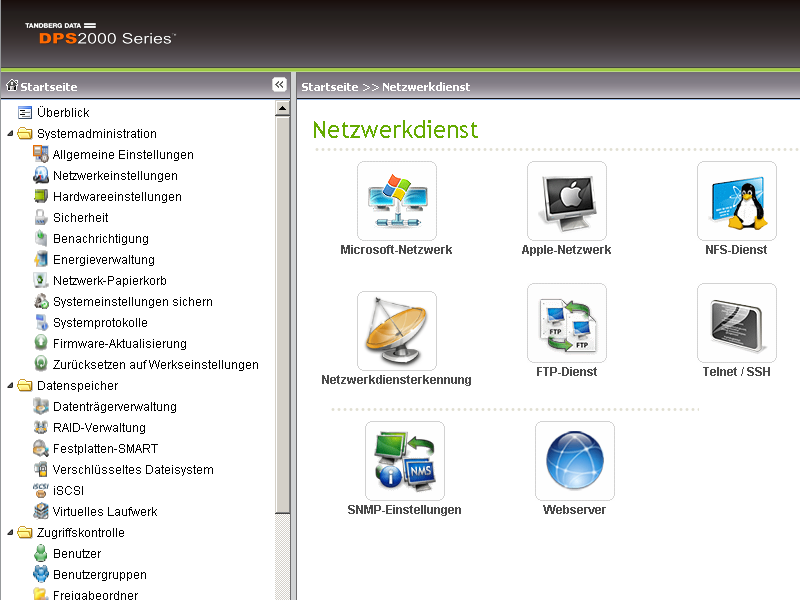Click the Festplatten-SMART icon

click(41, 448)
